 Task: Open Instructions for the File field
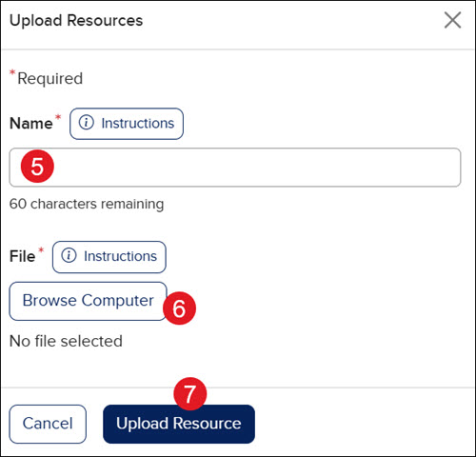[109, 257]
